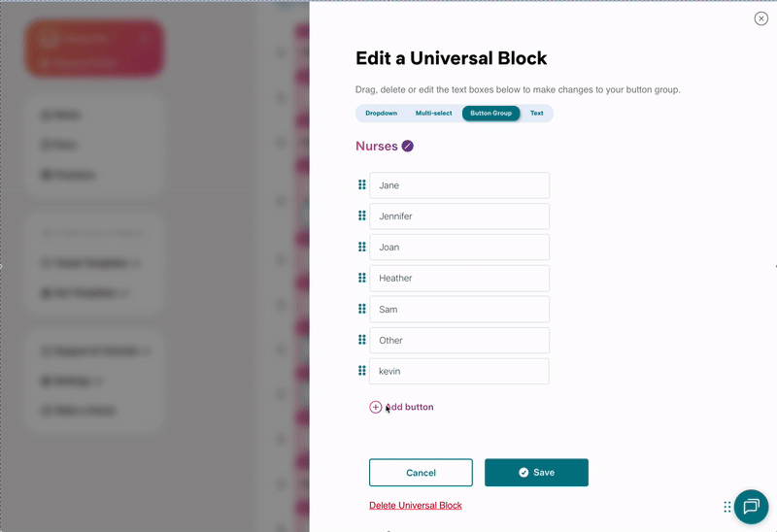777x532 pixels.
Task: Select the Button Group block type
Action: pos(490,114)
